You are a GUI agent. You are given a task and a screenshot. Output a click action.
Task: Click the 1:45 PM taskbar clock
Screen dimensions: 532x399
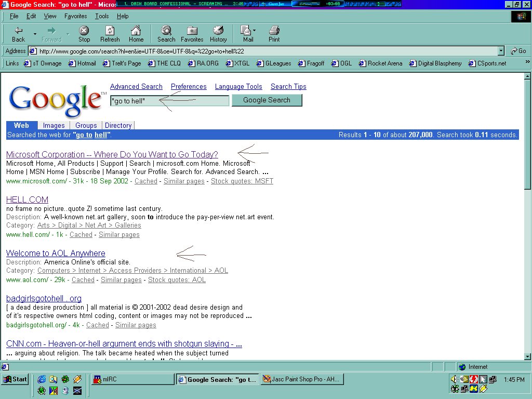[514, 380]
